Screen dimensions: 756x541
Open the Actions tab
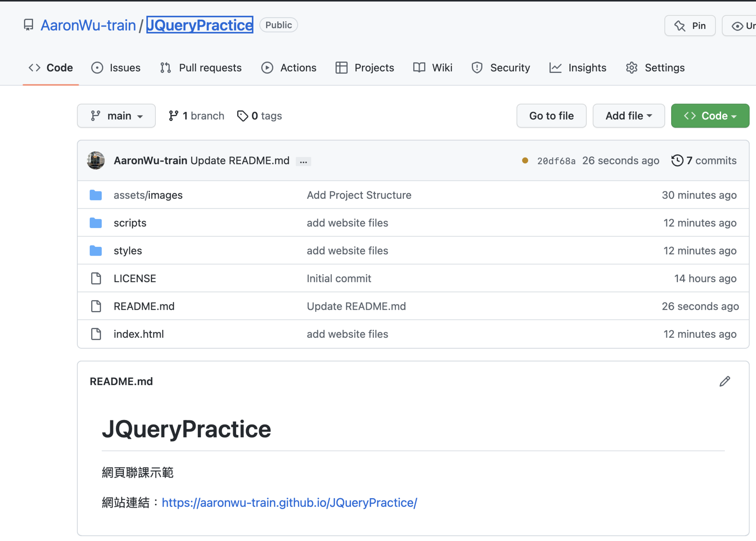pyautogui.click(x=289, y=68)
